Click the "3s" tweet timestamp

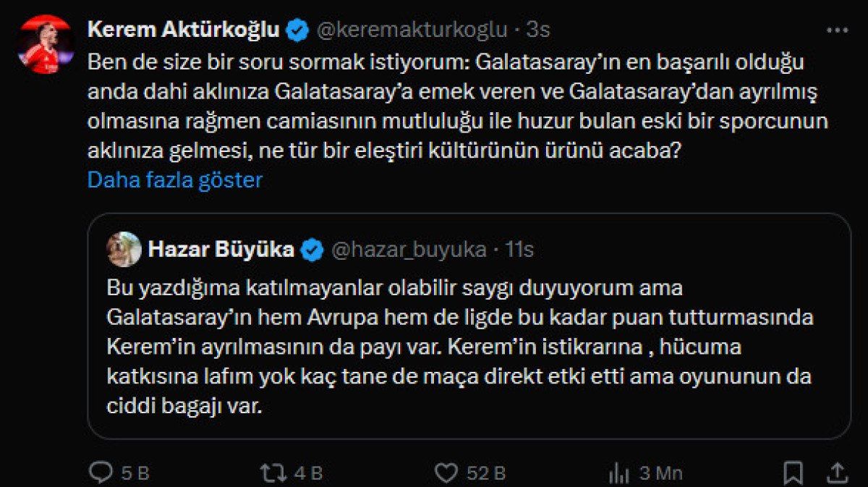click(x=537, y=30)
